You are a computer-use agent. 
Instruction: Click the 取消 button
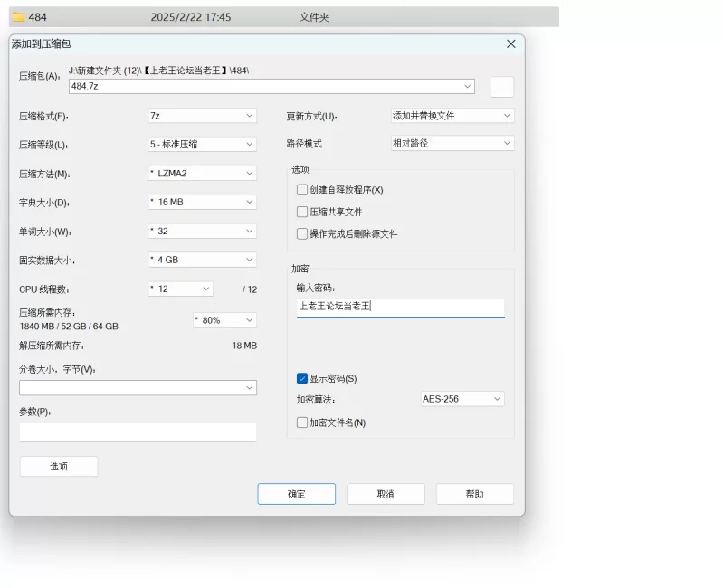tap(386, 494)
